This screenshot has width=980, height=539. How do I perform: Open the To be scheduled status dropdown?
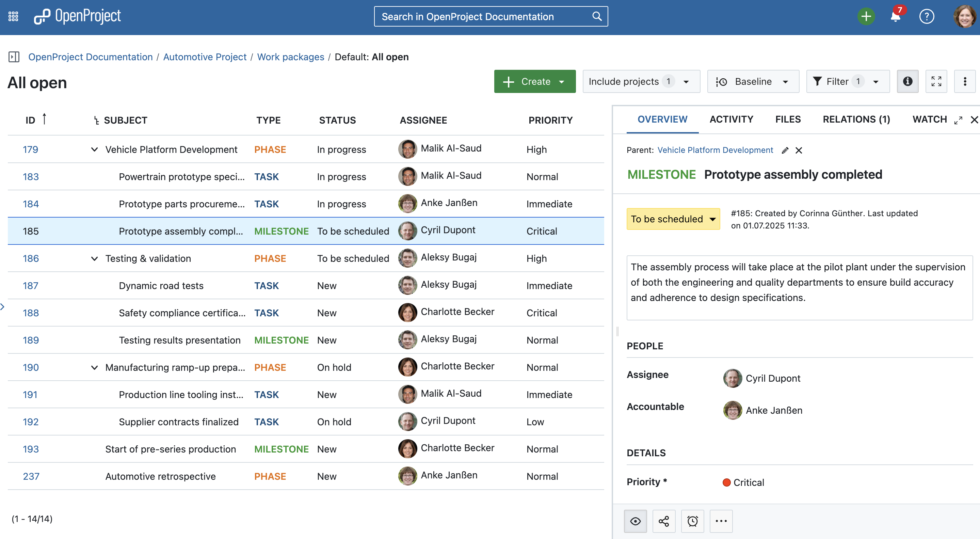pos(673,219)
